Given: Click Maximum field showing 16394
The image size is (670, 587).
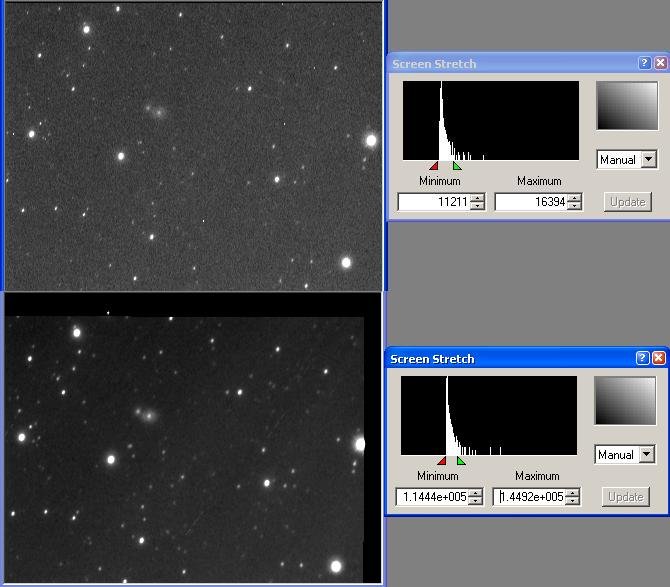Looking at the screenshot, I should coord(531,202).
